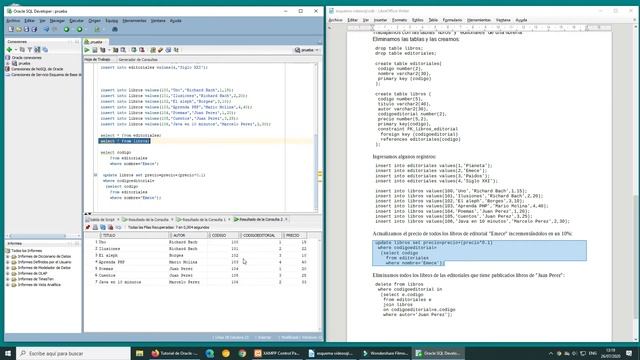The width and height of the screenshot is (640, 360).
Task: Expand the prueba connection tree node
Action: (x=8, y=63)
